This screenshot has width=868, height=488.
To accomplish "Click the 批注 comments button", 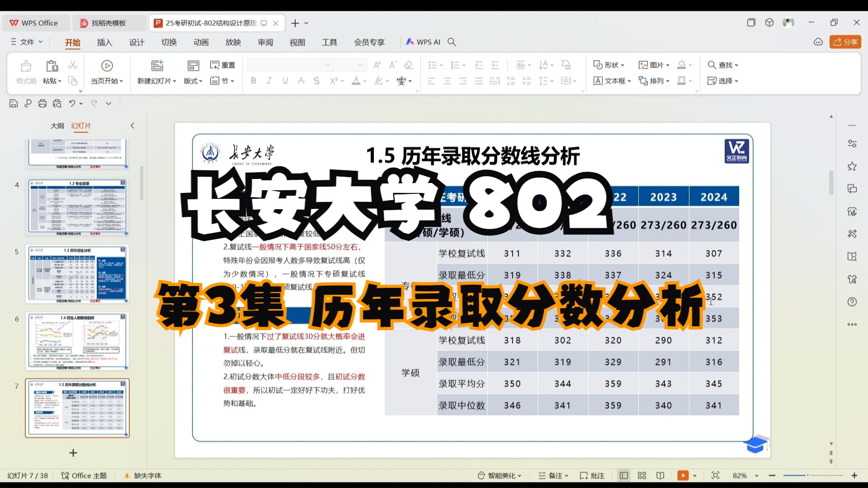I will (x=592, y=476).
